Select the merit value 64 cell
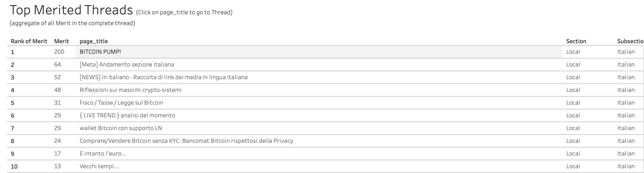This screenshot has height=173, width=644. point(57,65)
